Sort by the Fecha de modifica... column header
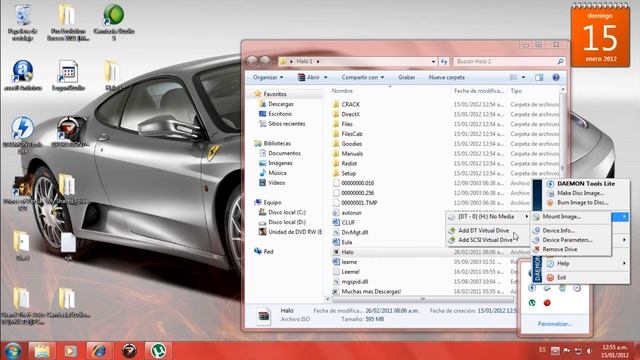The image size is (640, 360). click(479, 91)
